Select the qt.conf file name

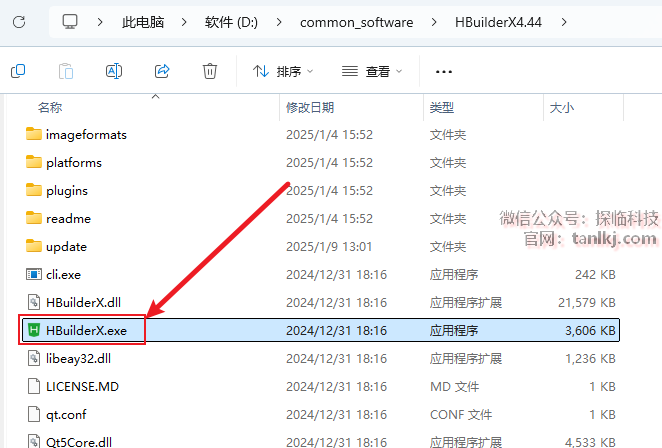tap(66, 415)
